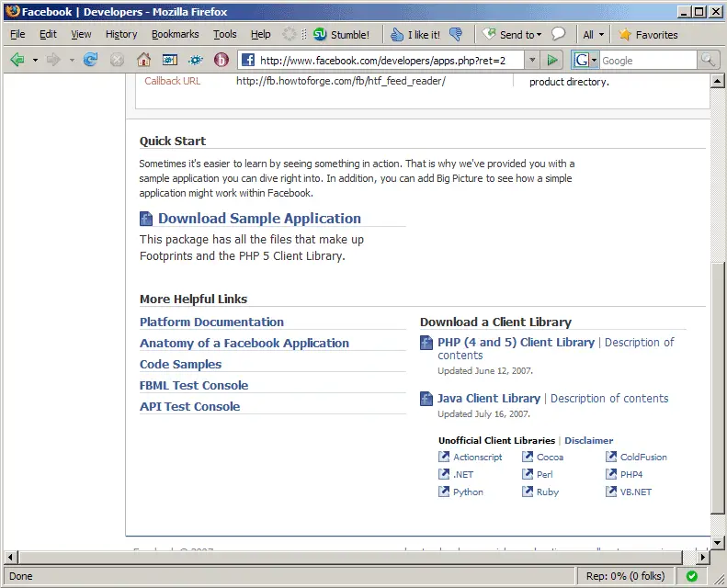Open the All topics dropdown
Image resolution: width=727 pixels, height=588 pixels.
pos(594,34)
